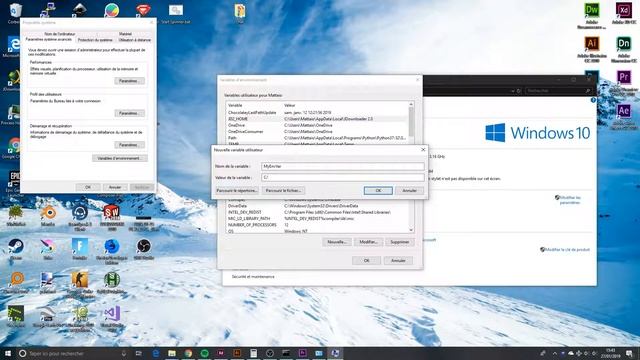Screen dimensions: 640x360
Task: Open the Performances Paramètres button
Action: pos(129,81)
